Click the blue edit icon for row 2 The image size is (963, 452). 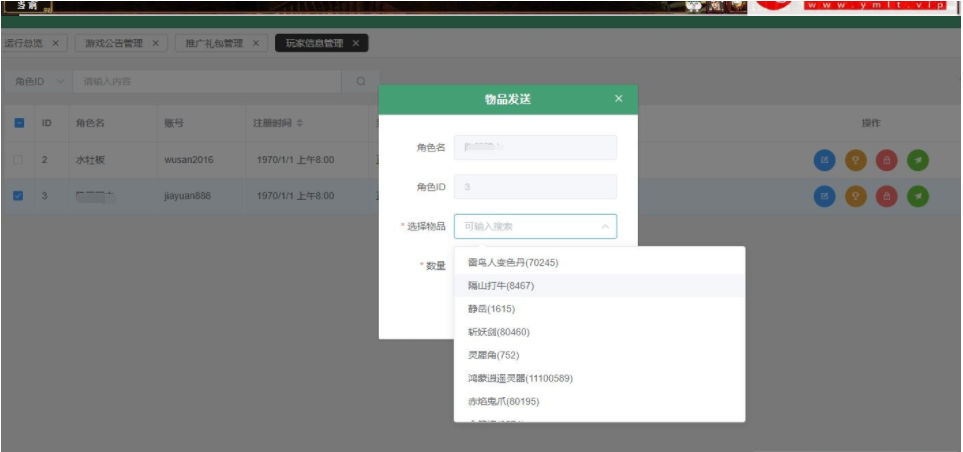825,160
